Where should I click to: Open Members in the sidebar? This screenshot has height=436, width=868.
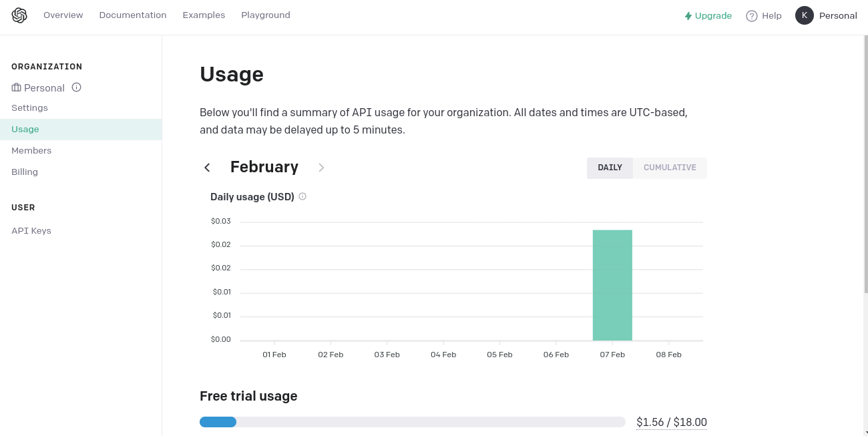coord(31,151)
